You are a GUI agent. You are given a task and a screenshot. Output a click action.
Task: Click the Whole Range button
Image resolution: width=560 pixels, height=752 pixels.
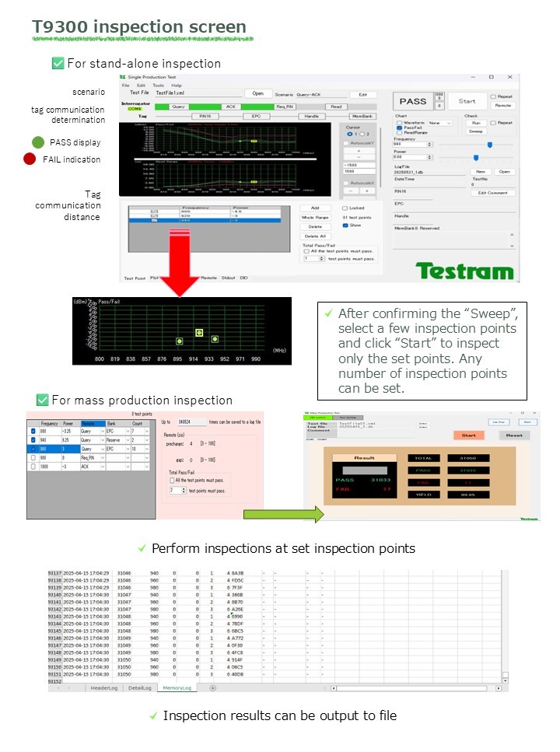pyautogui.click(x=315, y=217)
